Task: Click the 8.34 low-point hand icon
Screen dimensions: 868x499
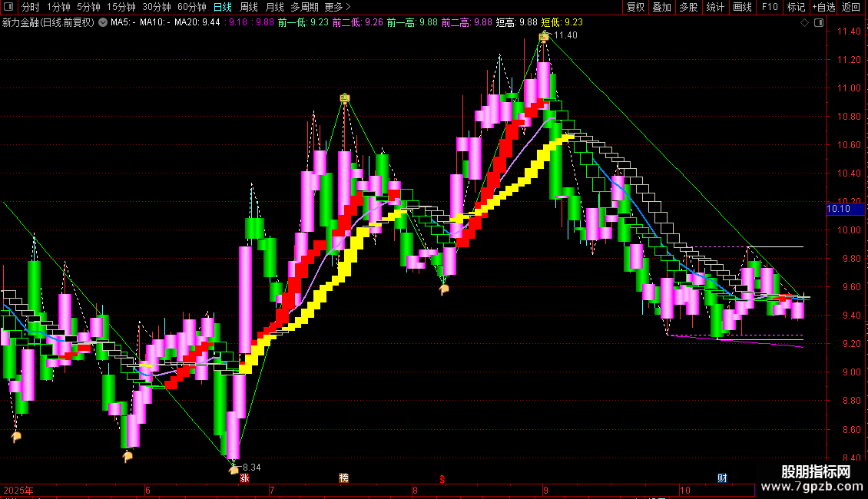Action: (234, 469)
